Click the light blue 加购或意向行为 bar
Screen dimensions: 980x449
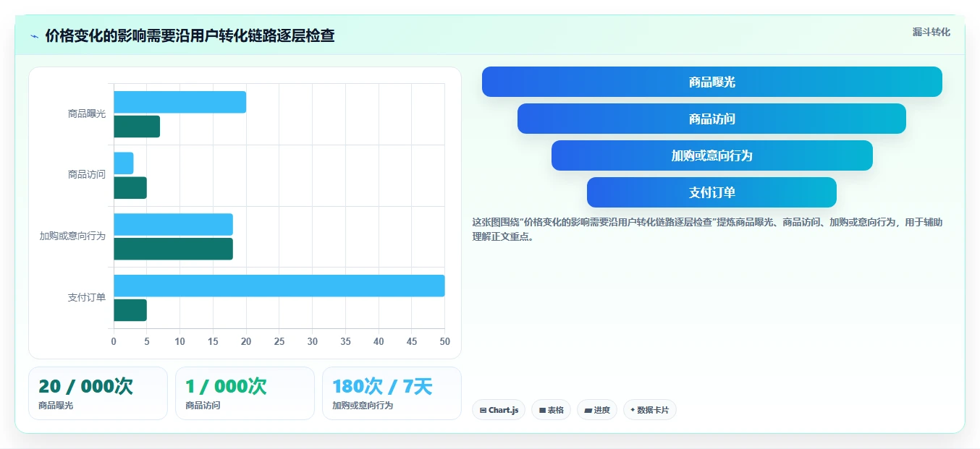tap(173, 224)
